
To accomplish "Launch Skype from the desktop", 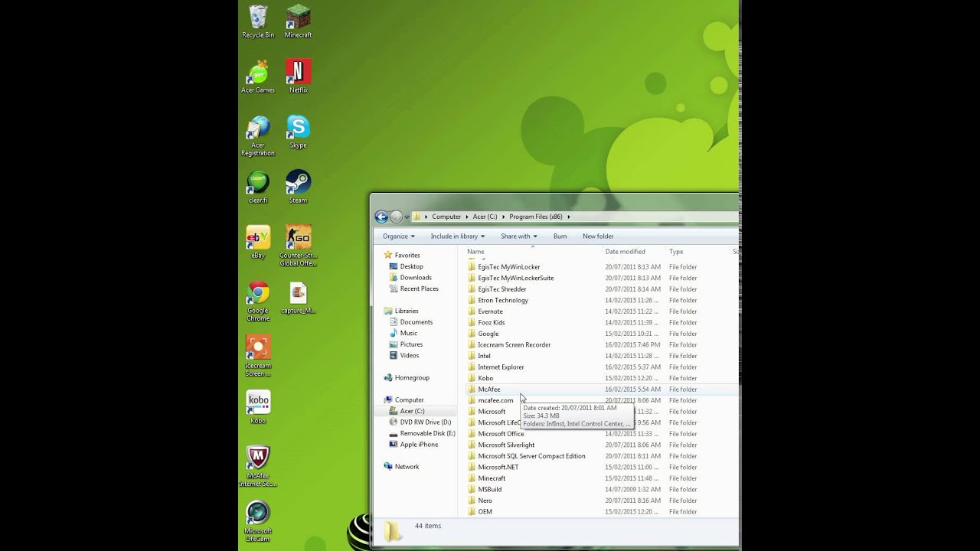I will (x=298, y=132).
